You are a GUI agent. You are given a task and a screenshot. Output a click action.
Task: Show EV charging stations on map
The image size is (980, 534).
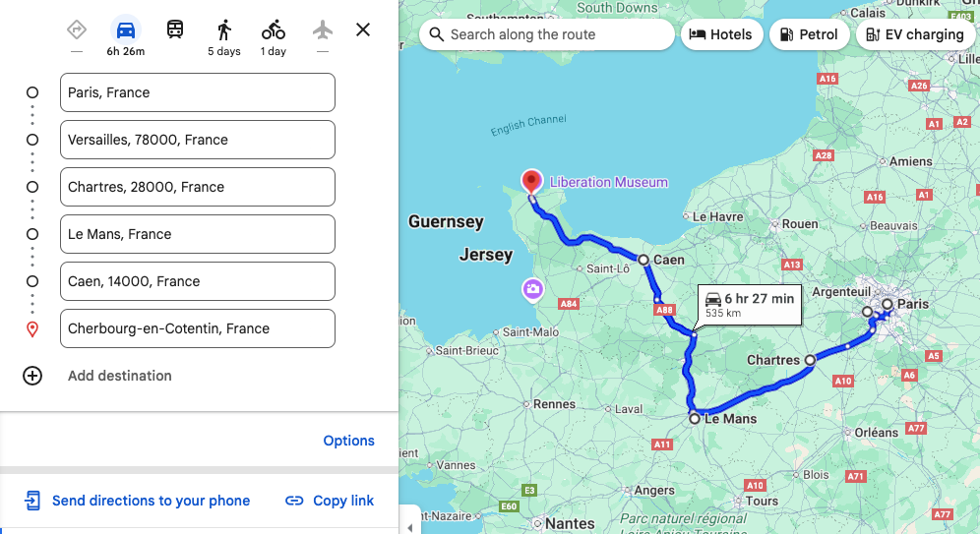click(x=914, y=34)
